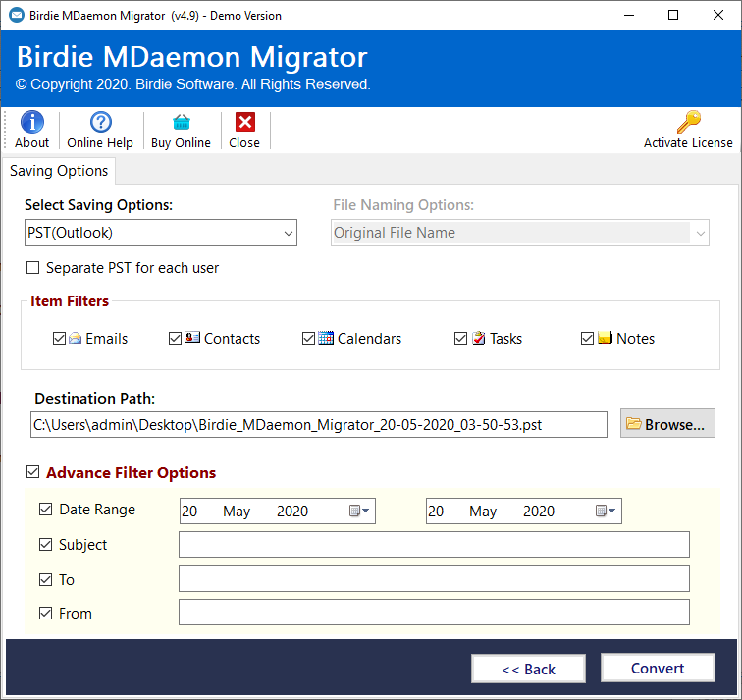This screenshot has height=700, width=742.
Task: Toggle the Subject filter checkbox
Action: click(45, 545)
